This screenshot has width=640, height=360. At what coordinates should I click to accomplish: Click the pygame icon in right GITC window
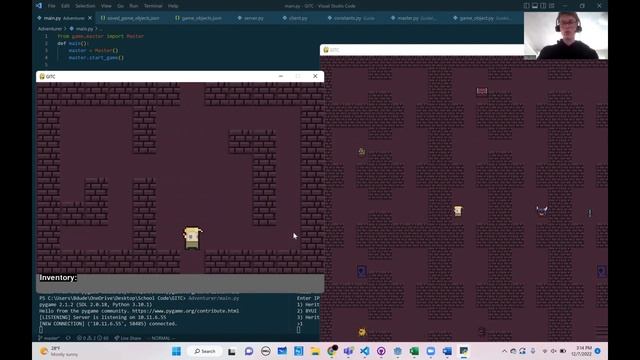(326, 50)
